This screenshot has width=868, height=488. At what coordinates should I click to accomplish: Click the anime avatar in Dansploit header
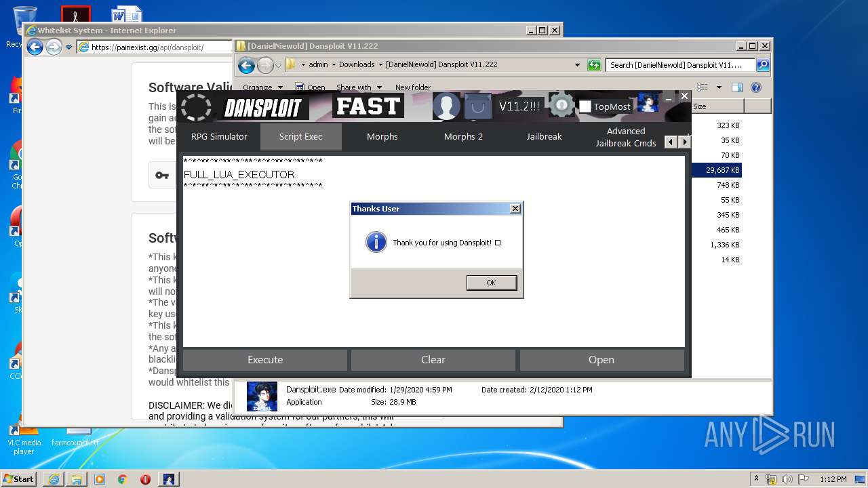point(648,103)
